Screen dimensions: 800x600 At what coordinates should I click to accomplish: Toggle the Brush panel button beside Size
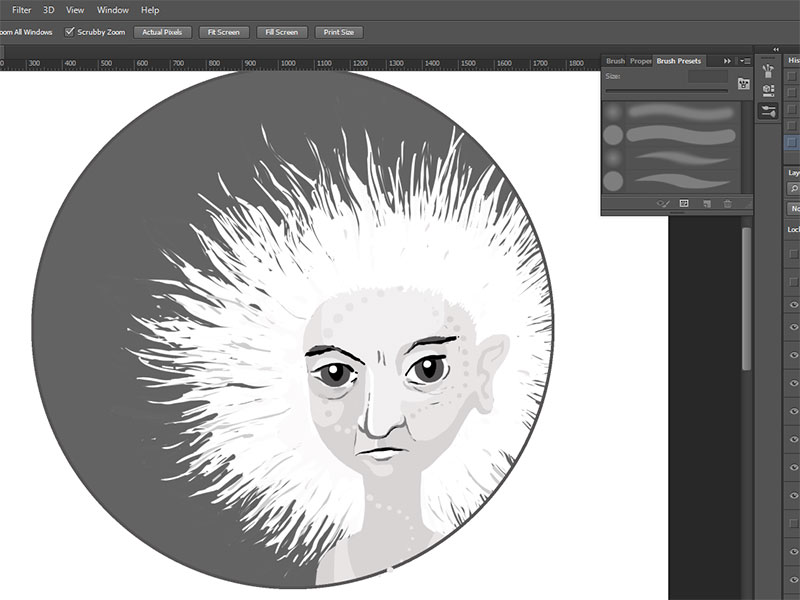point(743,84)
